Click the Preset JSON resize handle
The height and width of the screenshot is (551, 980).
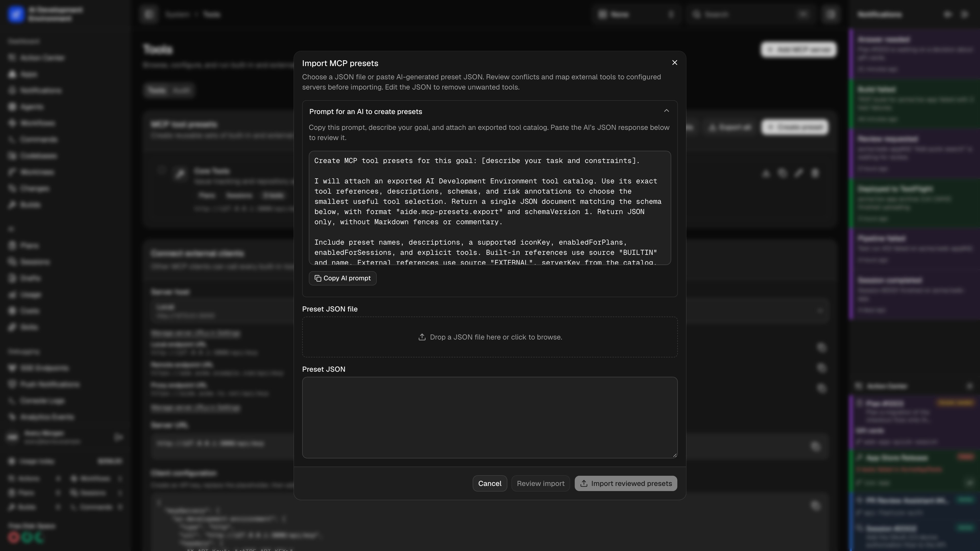[675, 455]
